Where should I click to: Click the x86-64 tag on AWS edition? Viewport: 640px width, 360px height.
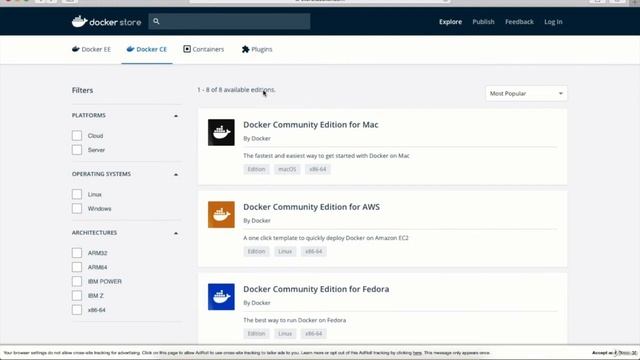point(313,251)
